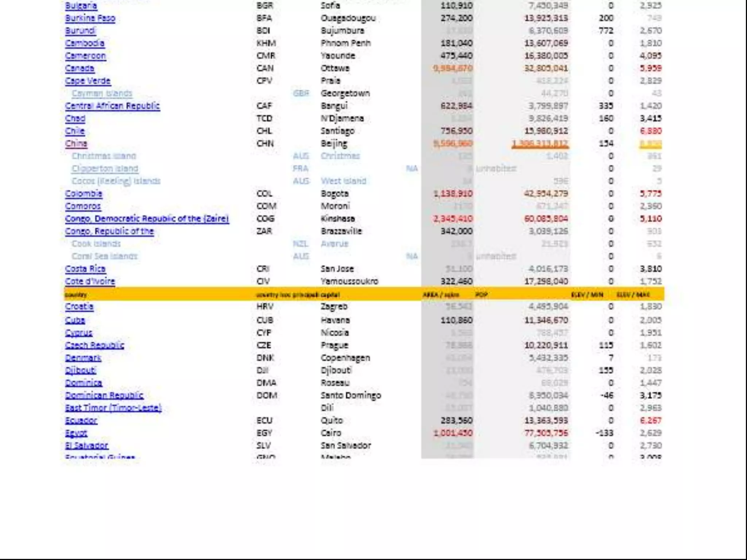
Task: Click the Dominican Republic link
Action: click(x=104, y=396)
